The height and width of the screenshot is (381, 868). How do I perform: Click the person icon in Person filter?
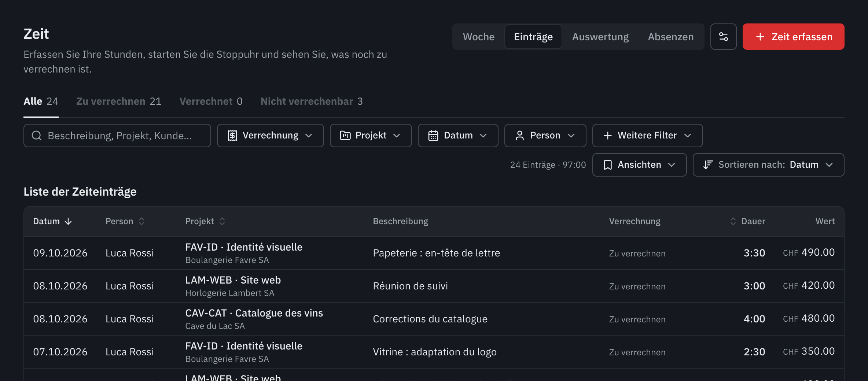pos(520,136)
